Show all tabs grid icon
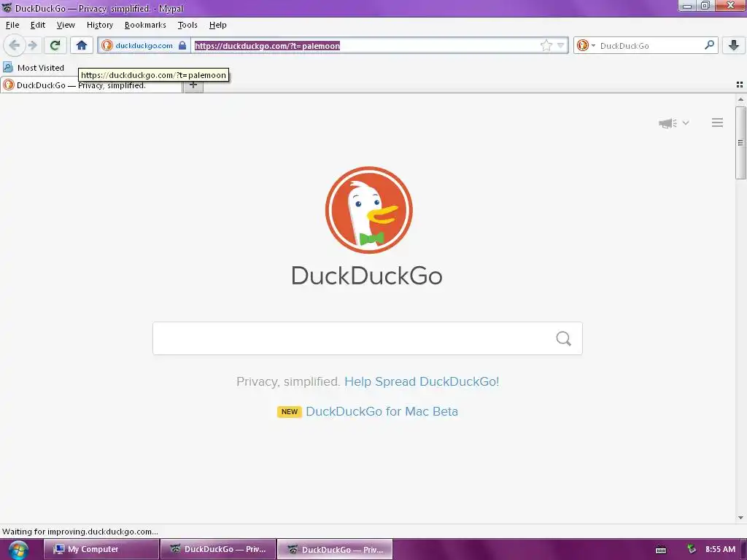747x560 pixels. click(740, 85)
